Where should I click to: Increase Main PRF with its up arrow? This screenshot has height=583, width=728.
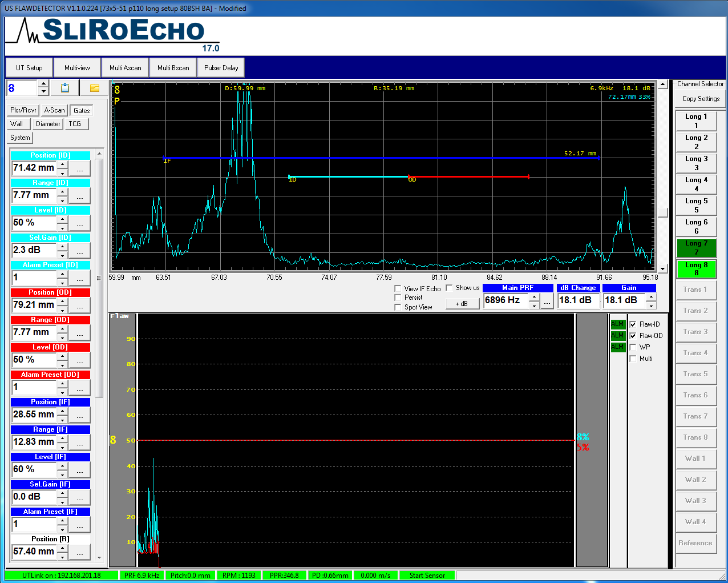[534, 297]
